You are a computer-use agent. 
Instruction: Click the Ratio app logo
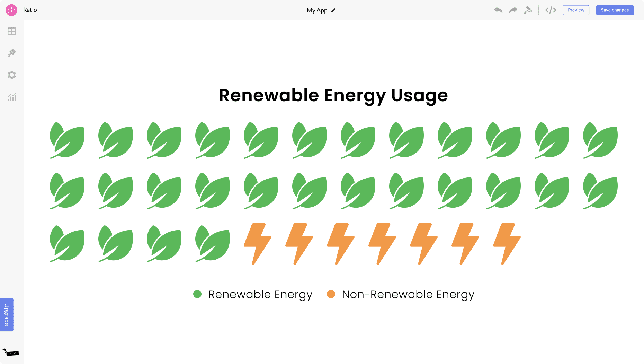[x=11, y=10]
